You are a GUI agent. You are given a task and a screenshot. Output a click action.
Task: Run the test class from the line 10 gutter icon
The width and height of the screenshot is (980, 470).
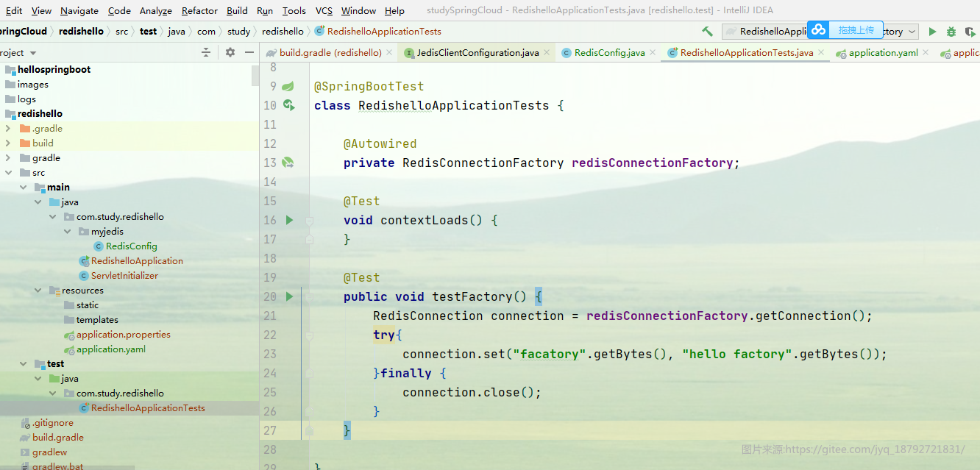click(288, 105)
